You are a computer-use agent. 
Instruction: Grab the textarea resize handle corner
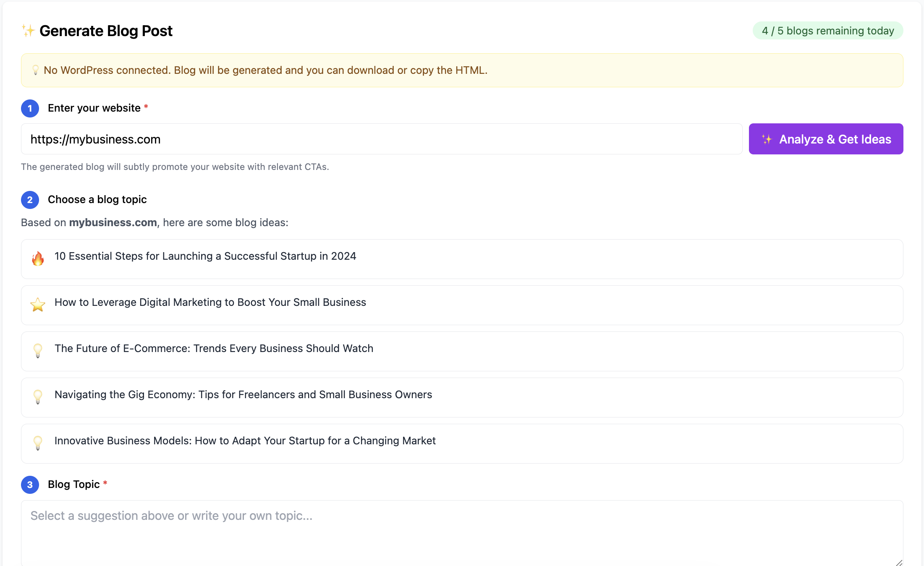pyautogui.click(x=899, y=563)
